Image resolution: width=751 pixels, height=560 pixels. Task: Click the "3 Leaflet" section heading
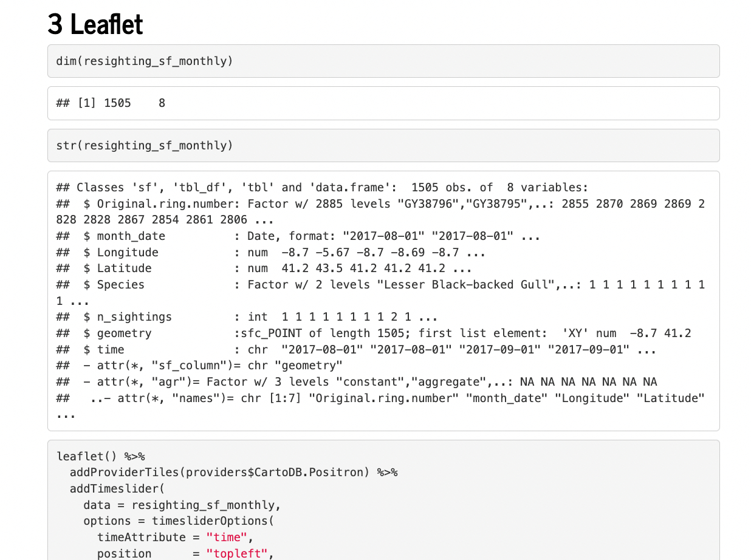(95, 24)
